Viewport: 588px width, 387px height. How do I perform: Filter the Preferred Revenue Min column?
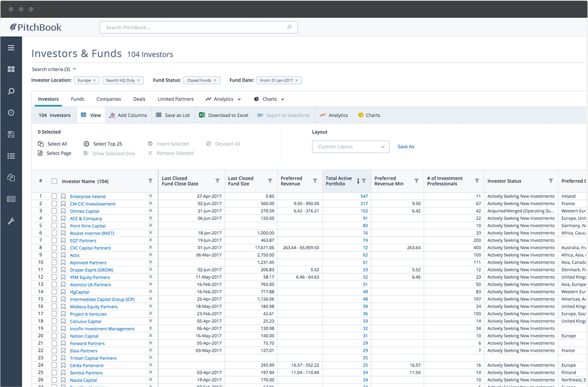coord(416,181)
